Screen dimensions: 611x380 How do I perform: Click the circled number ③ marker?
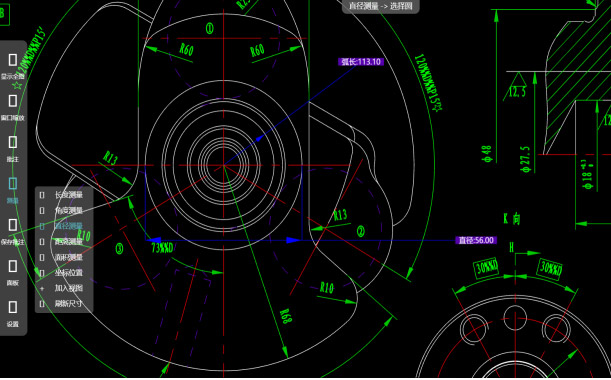(x=119, y=249)
